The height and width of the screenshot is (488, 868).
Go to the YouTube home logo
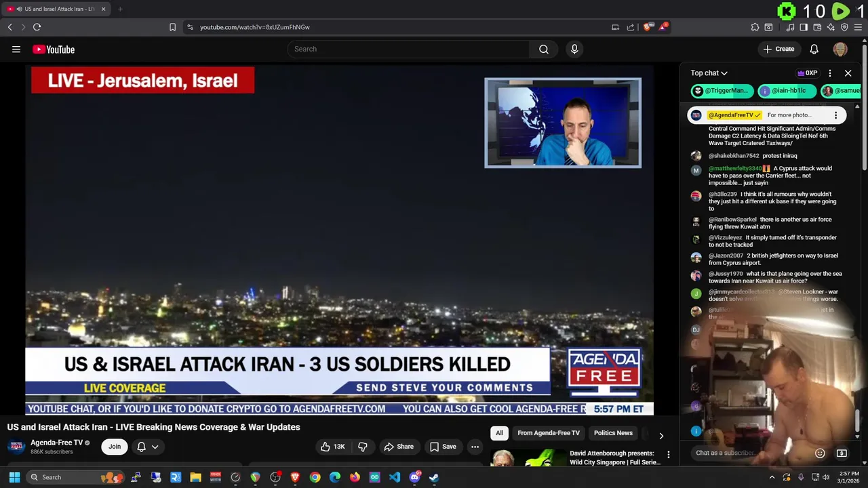(54, 49)
